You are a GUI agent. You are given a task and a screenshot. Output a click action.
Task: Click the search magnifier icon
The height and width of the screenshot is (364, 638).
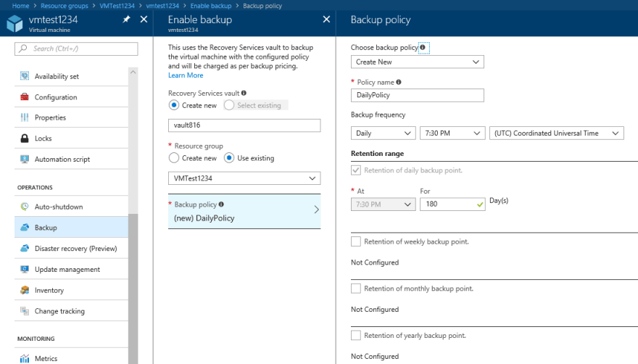(23, 49)
